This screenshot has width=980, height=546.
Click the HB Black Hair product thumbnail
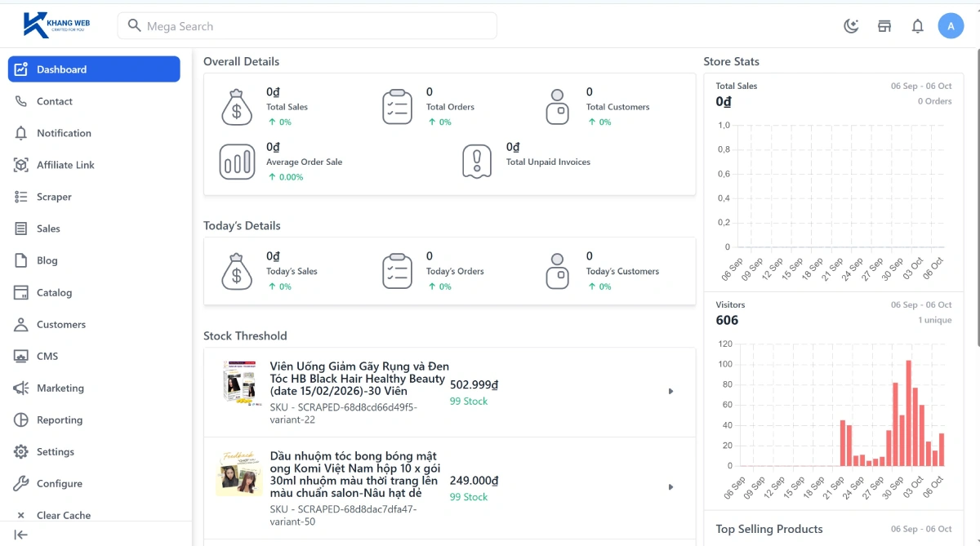[239, 381]
